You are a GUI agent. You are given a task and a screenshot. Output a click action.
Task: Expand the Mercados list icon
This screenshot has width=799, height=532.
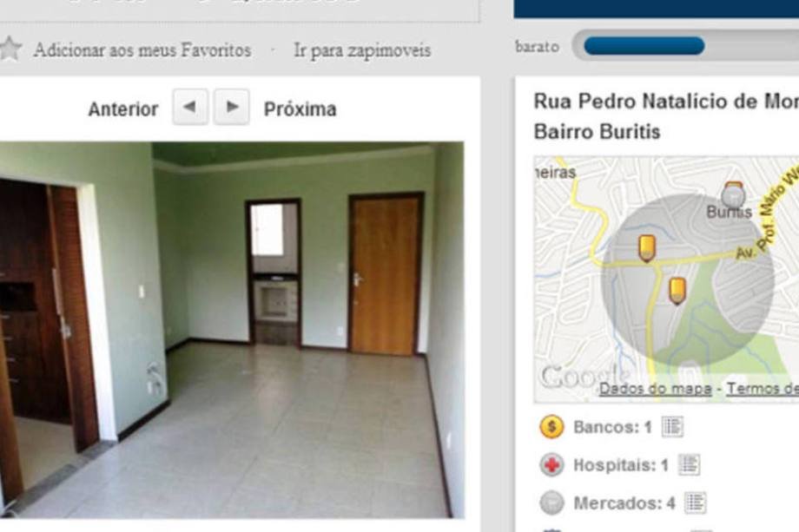coord(695,503)
